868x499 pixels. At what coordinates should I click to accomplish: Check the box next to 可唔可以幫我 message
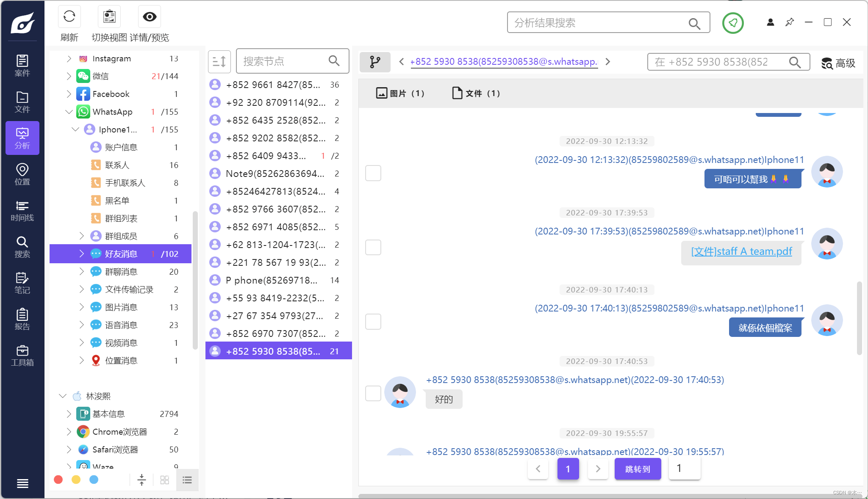coord(373,173)
